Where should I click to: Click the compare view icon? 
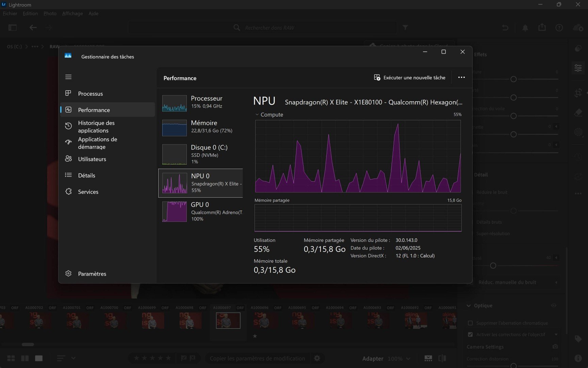pos(442,358)
